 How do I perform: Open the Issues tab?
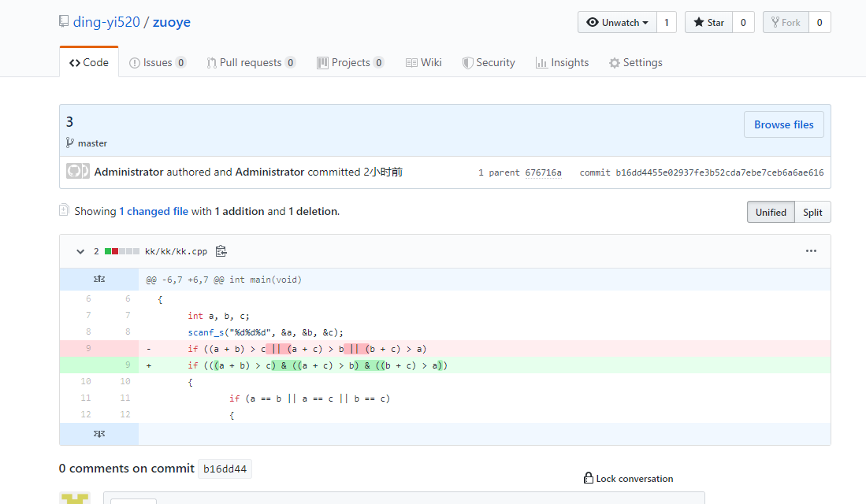point(158,63)
